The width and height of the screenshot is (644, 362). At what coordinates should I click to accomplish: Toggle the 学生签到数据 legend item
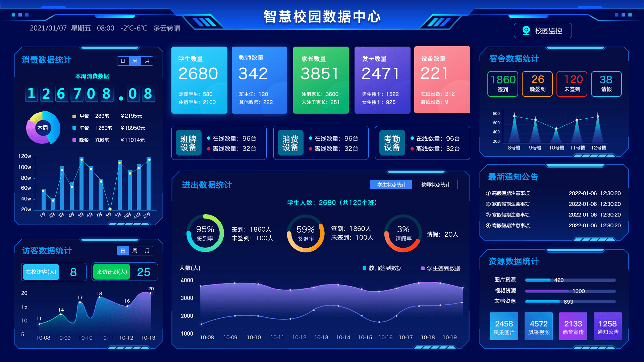tap(441, 268)
